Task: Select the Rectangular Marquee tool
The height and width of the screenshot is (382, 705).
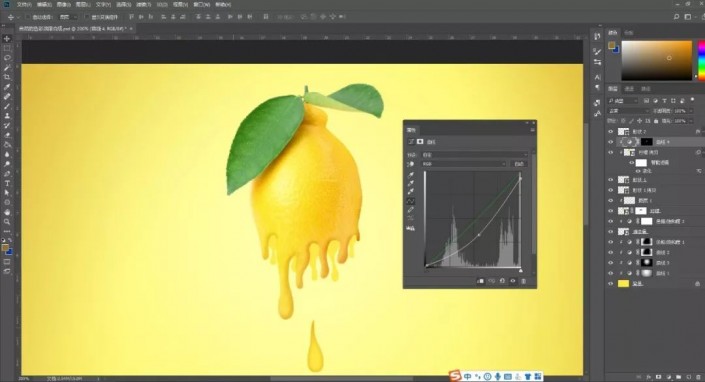Action: 7,48
